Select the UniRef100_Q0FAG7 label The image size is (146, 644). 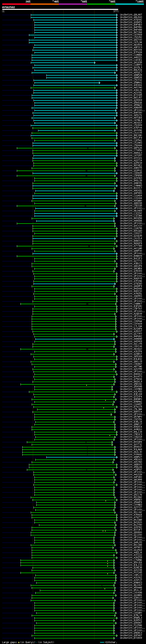click(x=131, y=635)
